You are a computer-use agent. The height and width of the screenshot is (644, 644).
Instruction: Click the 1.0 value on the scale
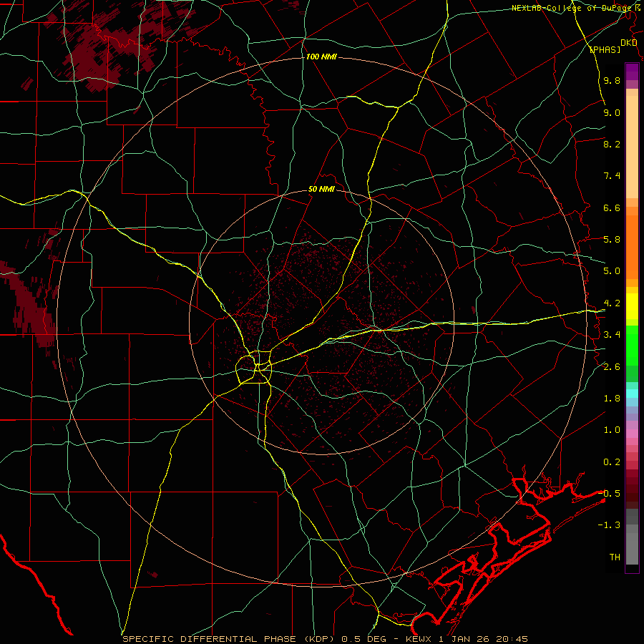tap(612, 431)
